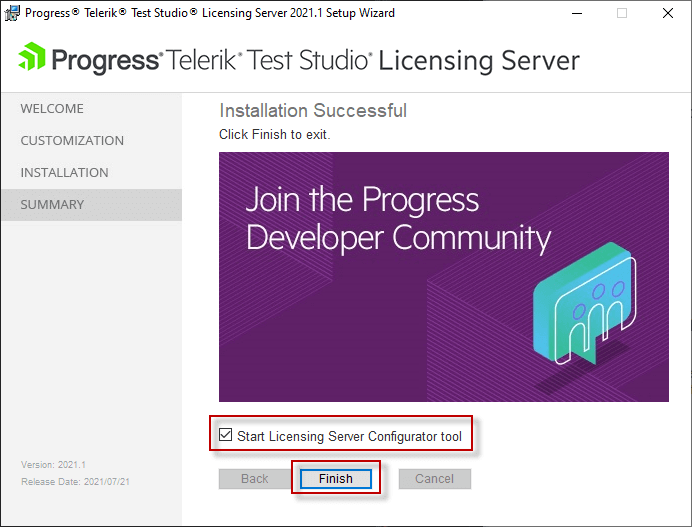Select the INSTALLATION step in sidebar

(x=64, y=173)
